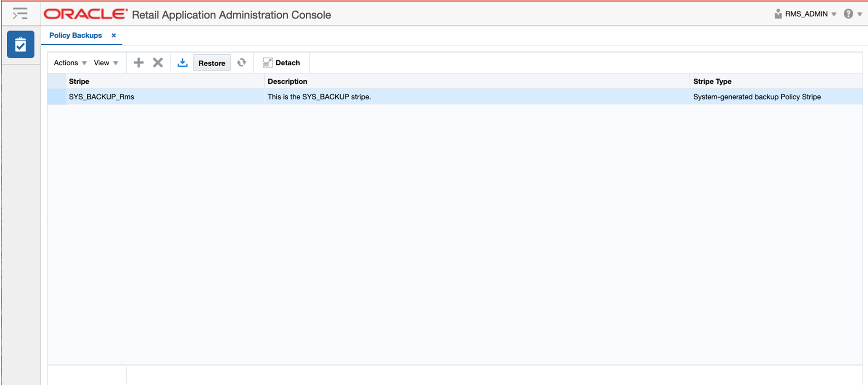The height and width of the screenshot is (385, 868).
Task: Expand the help menu dropdown arrow
Action: (x=860, y=14)
